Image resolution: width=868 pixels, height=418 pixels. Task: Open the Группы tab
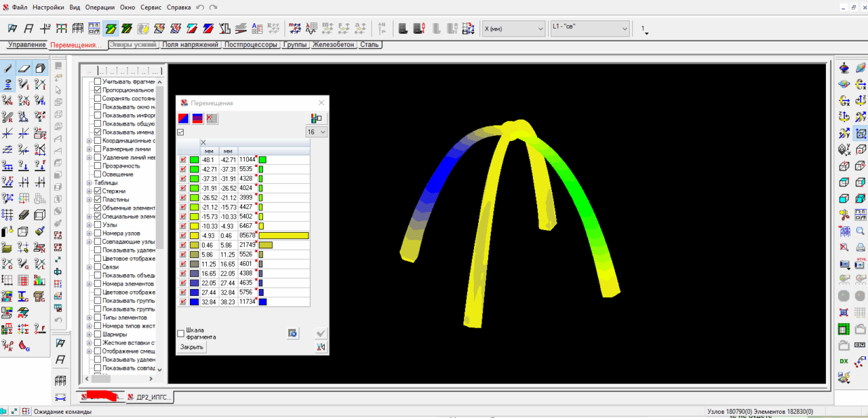click(x=296, y=45)
